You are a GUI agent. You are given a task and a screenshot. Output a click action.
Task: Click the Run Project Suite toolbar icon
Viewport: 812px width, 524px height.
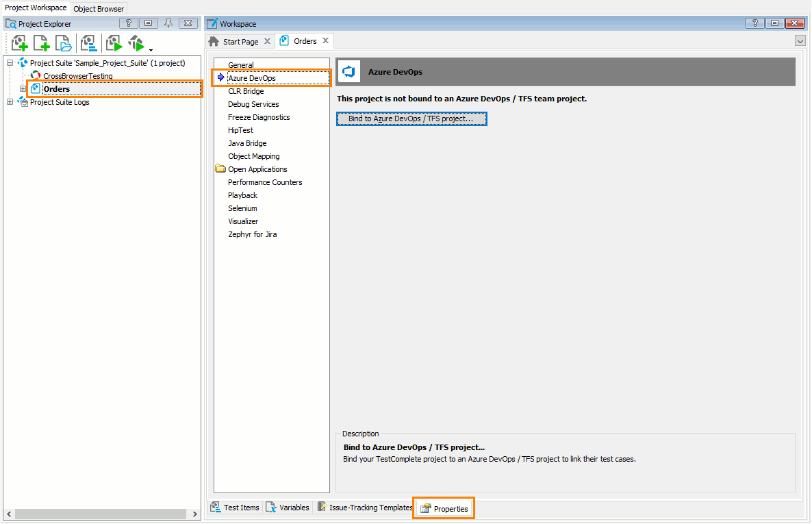[136, 43]
